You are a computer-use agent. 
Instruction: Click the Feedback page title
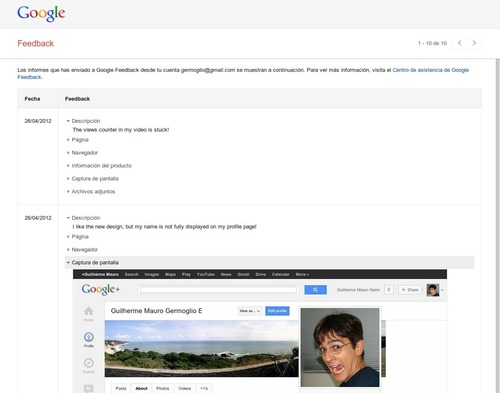point(36,43)
